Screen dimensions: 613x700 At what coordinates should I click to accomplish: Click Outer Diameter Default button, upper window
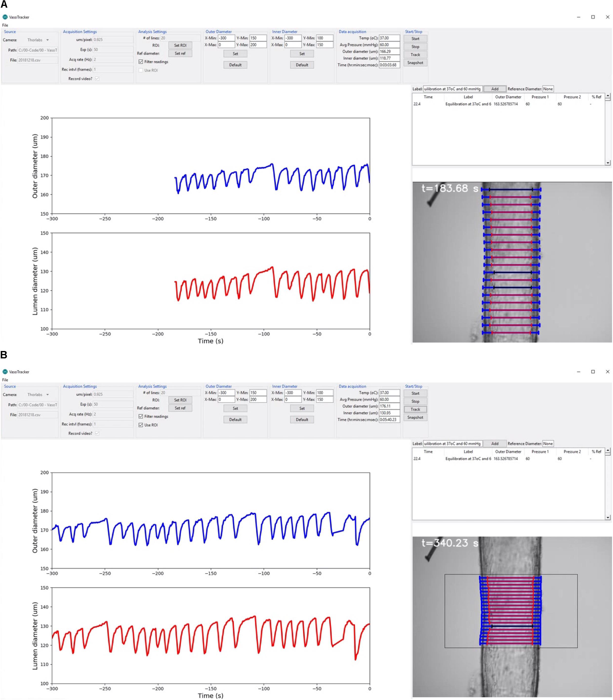click(x=235, y=65)
